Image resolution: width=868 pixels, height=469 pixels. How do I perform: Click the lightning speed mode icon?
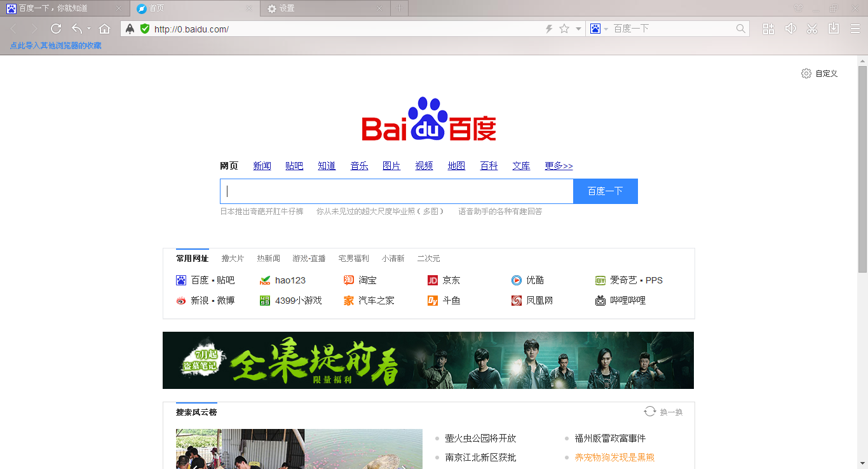pyautogui.click(x=550, y=29)
